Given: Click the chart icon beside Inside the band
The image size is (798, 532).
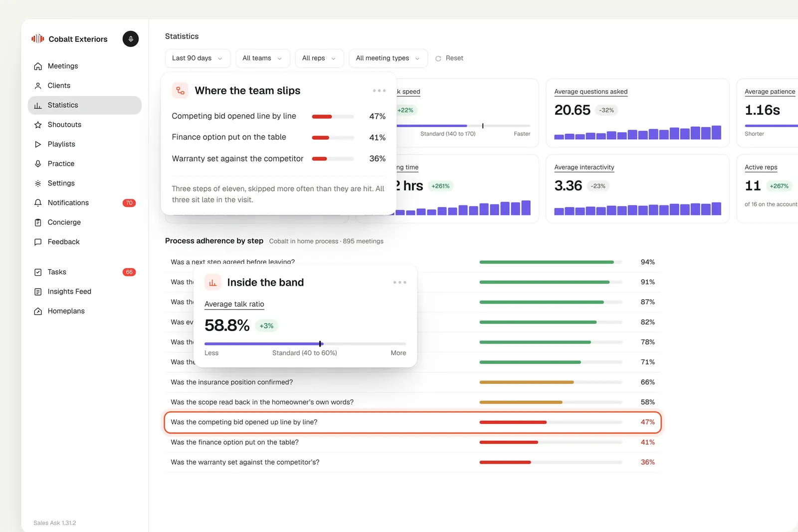Looking at the screenshot, I should point(213,282).
